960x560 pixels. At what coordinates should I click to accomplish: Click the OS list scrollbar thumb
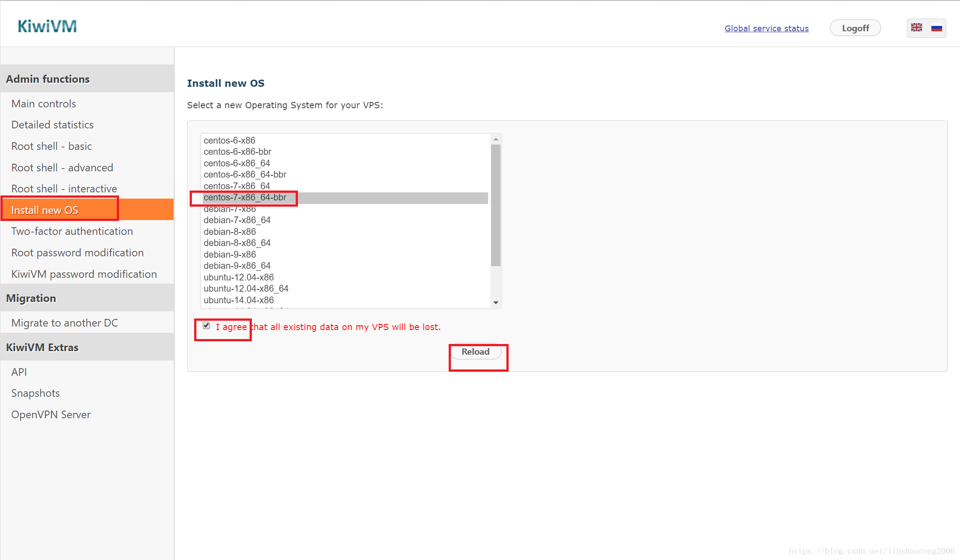click(x=496, y=206)
